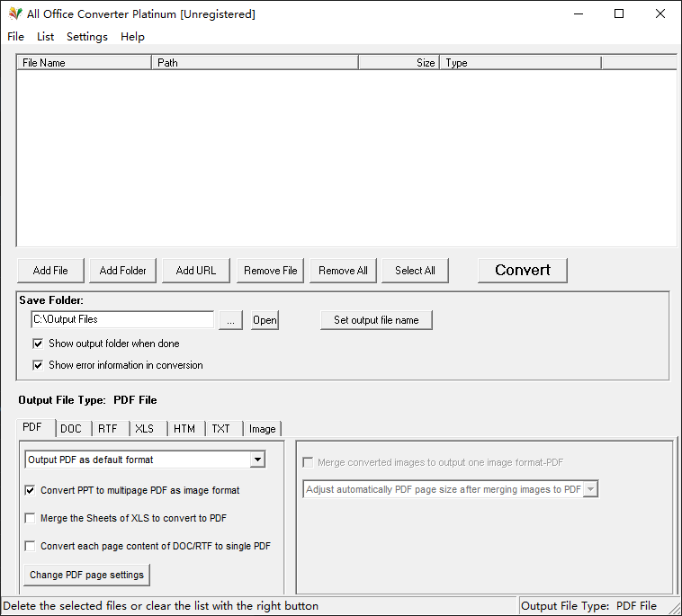
Task: Click Change PDF page settings button
Action: tap(86, 575)
